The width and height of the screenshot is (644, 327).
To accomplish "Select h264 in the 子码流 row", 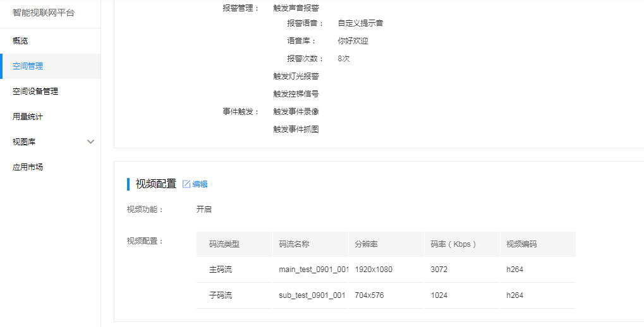I will [514, 295].
